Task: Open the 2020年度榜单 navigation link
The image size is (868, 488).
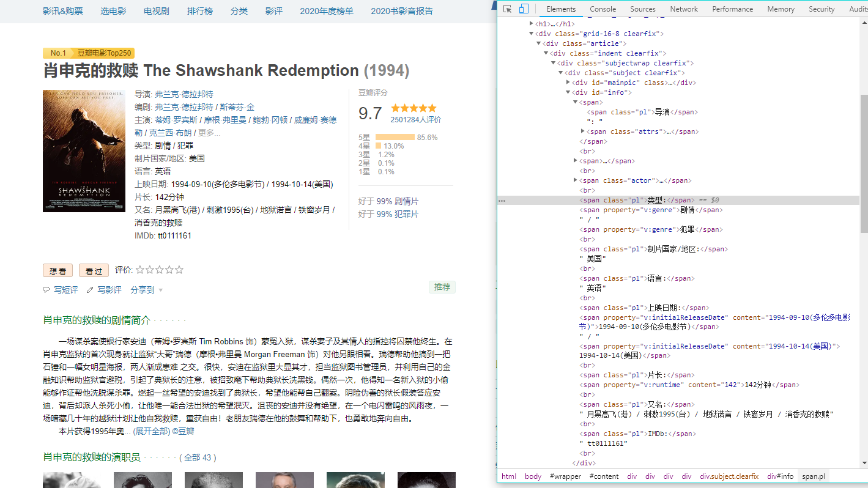Action: click(x=327, y=11)
